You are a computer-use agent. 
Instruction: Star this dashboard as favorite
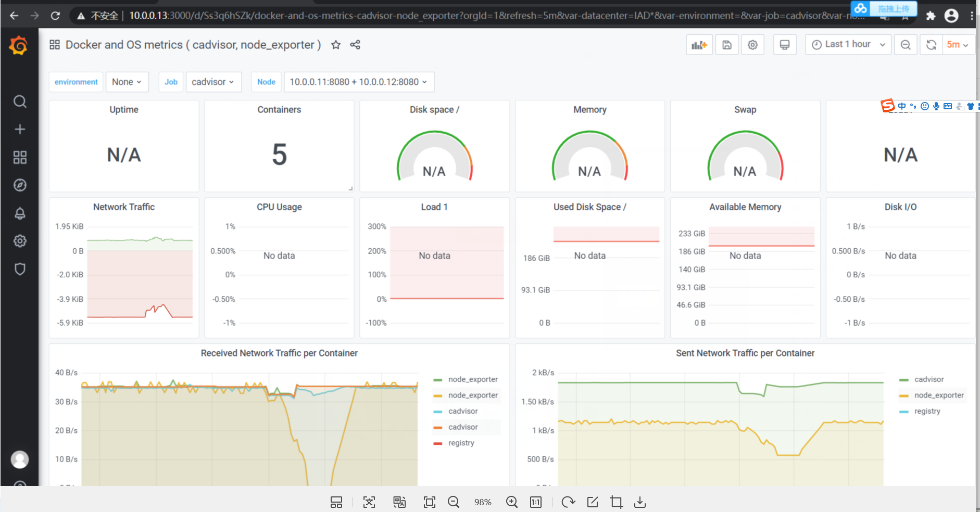(336, 45)
